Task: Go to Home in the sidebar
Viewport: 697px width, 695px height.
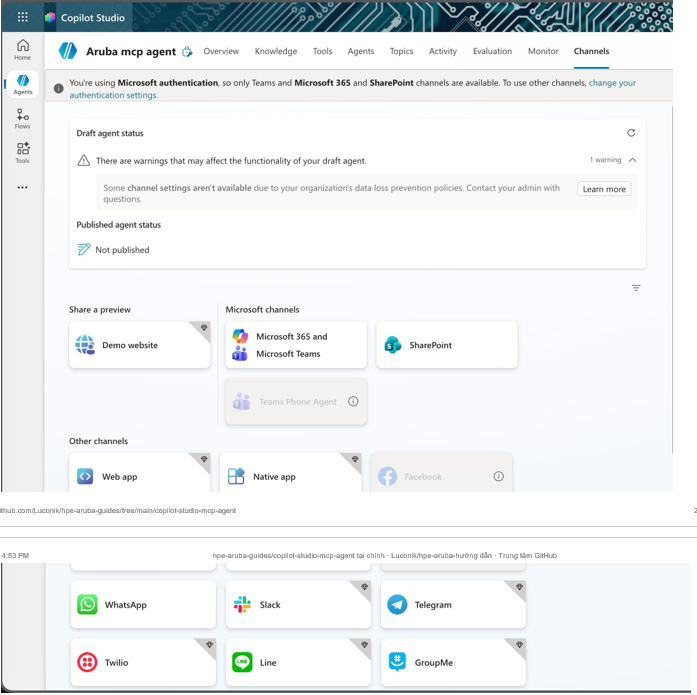Action: (23, 50)
